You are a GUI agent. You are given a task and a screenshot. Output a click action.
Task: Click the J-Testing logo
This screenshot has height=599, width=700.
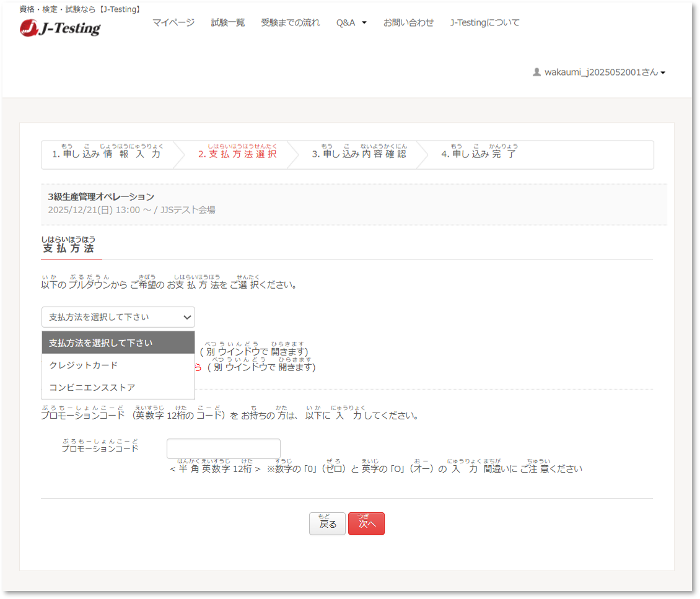coord(60,28)
